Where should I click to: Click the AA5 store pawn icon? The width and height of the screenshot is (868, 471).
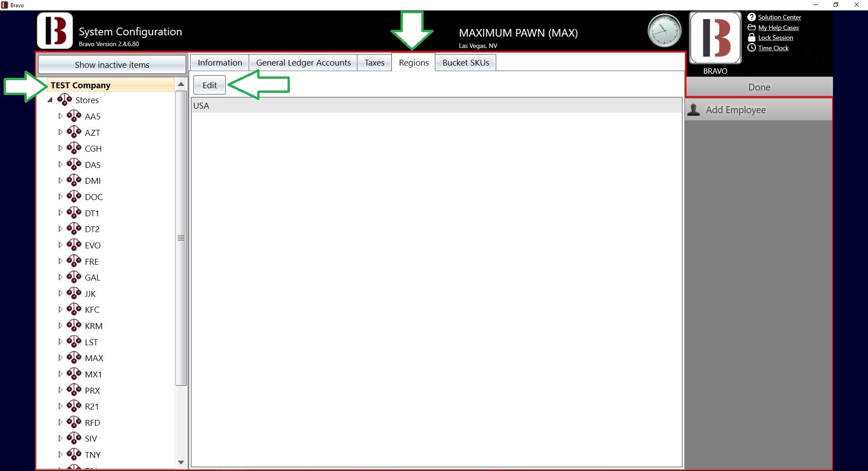74,116
